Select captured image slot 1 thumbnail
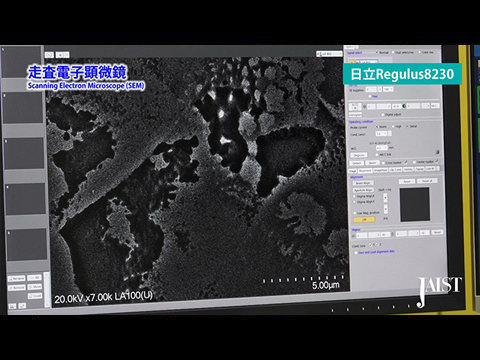The height and width of the screenshot is (360, 480). pyautogui.click(x=21, y=62)
